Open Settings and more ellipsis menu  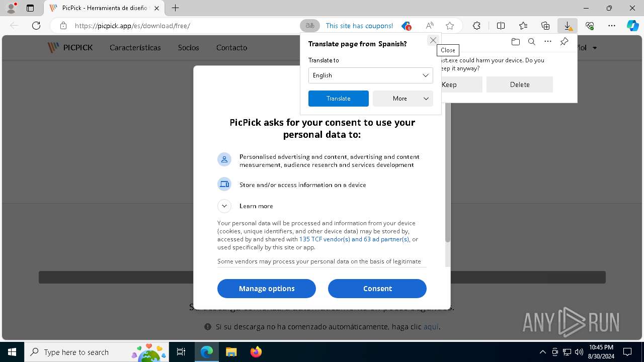click(612, 26)
